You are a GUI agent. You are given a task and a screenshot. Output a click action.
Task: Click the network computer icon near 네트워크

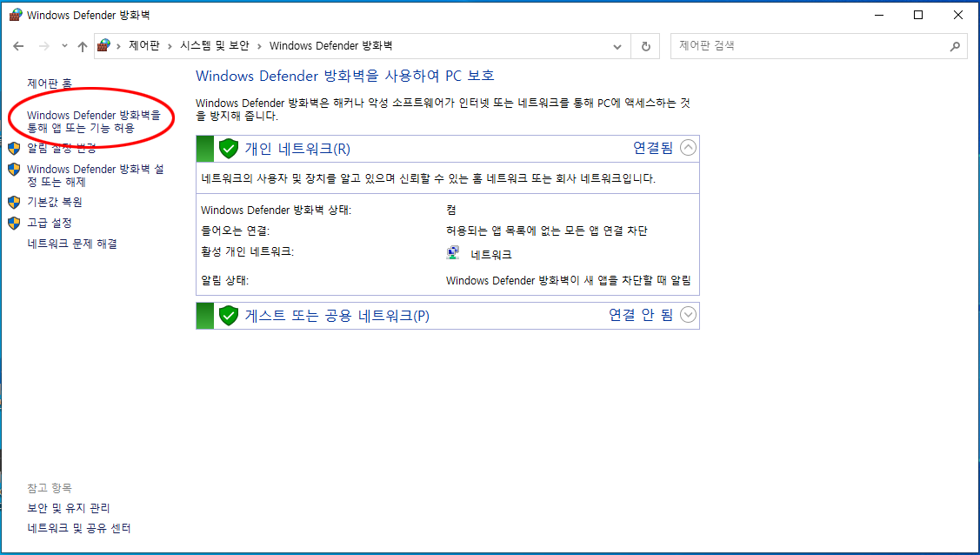[453, 253]
